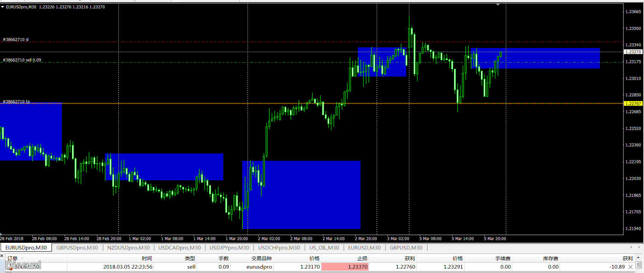Close the terminal panel with its X
644x273 pixels.
coord(2,256)
